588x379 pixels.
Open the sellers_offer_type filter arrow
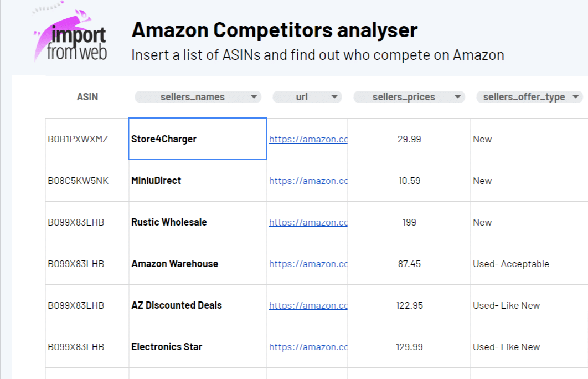576,97
